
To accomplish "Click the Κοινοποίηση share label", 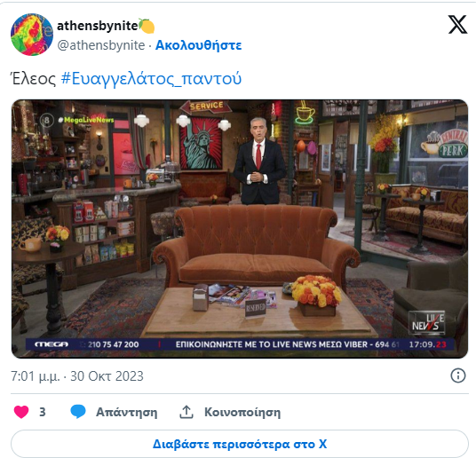I will (242, 412).
